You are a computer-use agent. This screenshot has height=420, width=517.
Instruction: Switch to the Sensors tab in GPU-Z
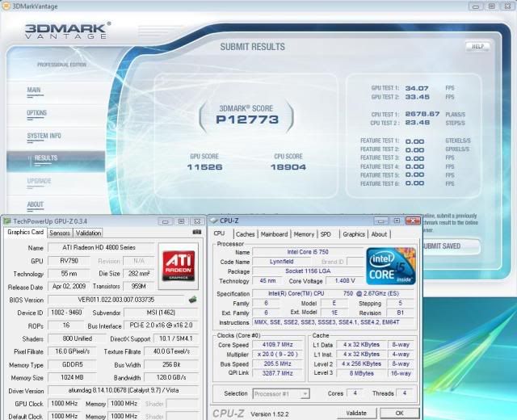[x=60, y=233]
